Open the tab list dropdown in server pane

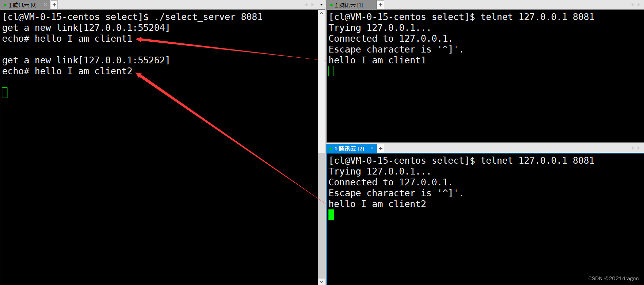point(321,5)
